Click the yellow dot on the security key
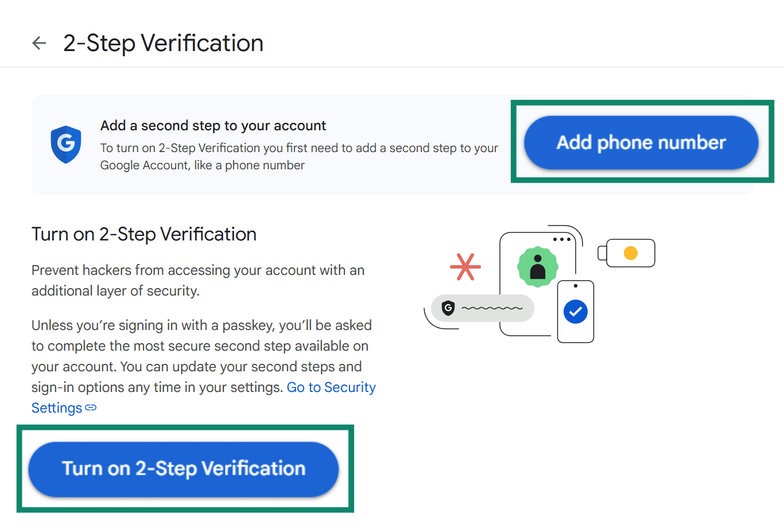784x532 pixels. (631, 253)
